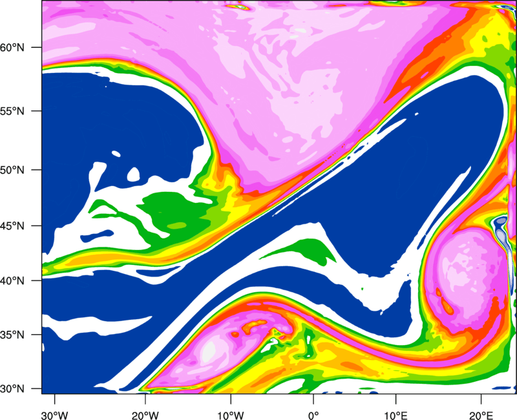Click the 60°N latitude label

click(12, 47)
